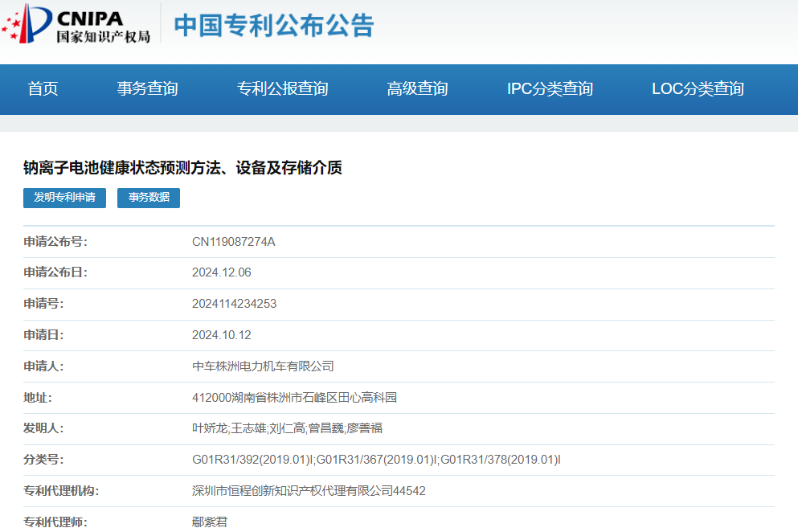
Task: Select the 高级查询 navigation item
Action: point(417,89)
